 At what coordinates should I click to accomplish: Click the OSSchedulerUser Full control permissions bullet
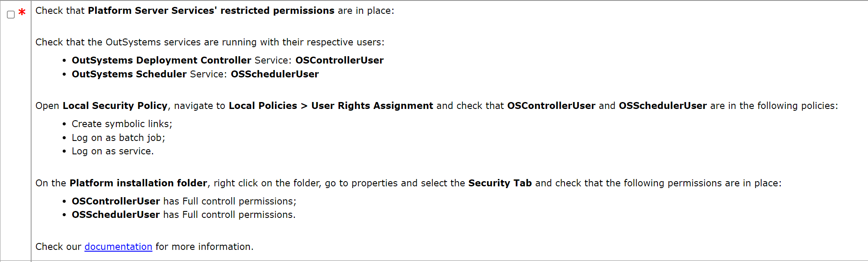182,214
